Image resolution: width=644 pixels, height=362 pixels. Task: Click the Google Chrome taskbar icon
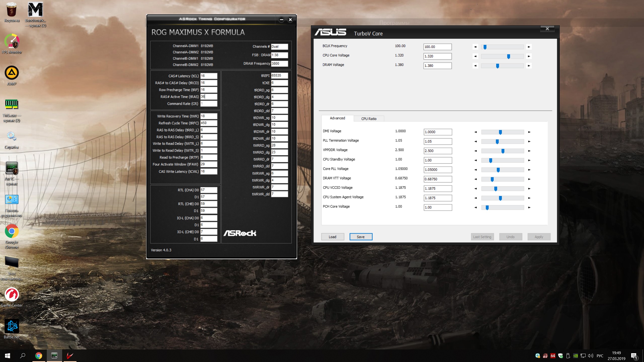pos(38,355)
